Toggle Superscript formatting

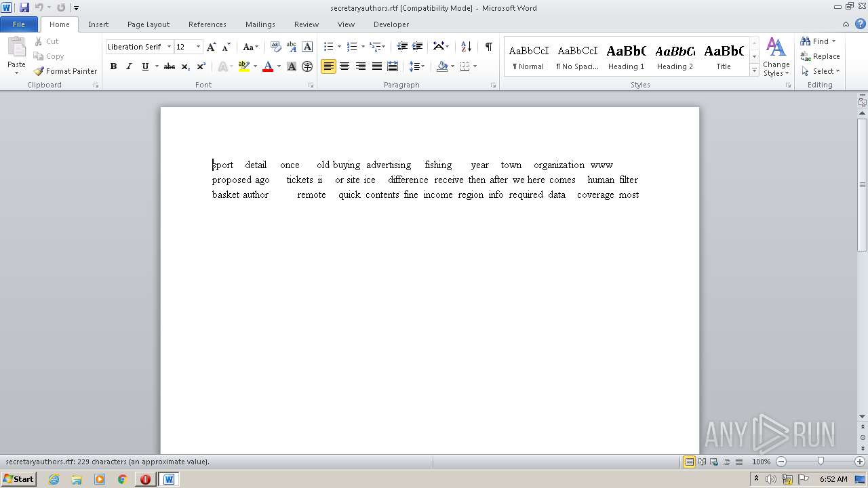pyautogui.click(x=201, y=66)
